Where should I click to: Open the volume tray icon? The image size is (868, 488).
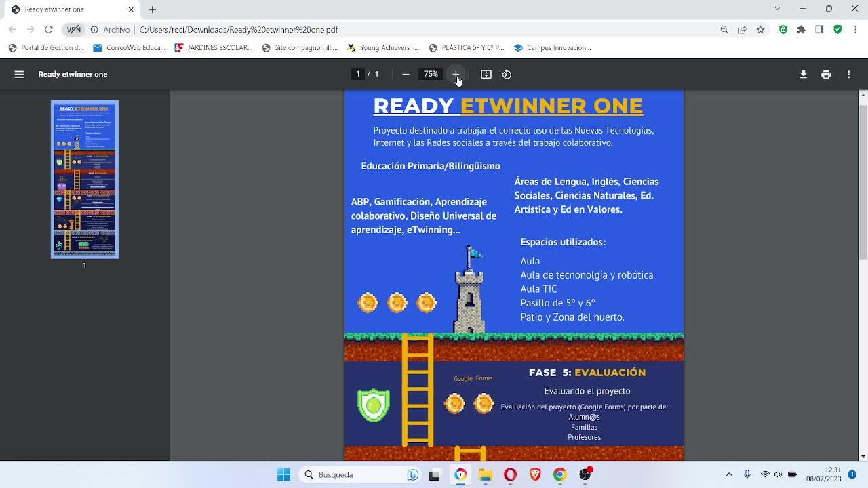778,474
